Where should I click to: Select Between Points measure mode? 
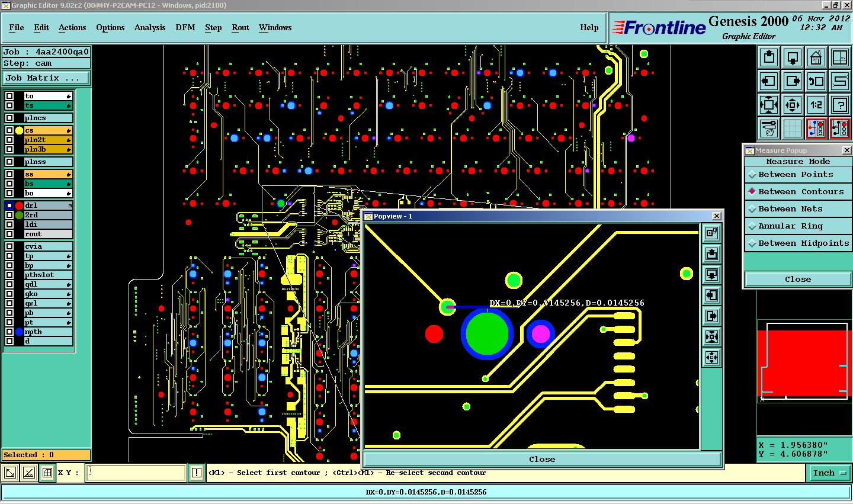(x=798, y=175)
